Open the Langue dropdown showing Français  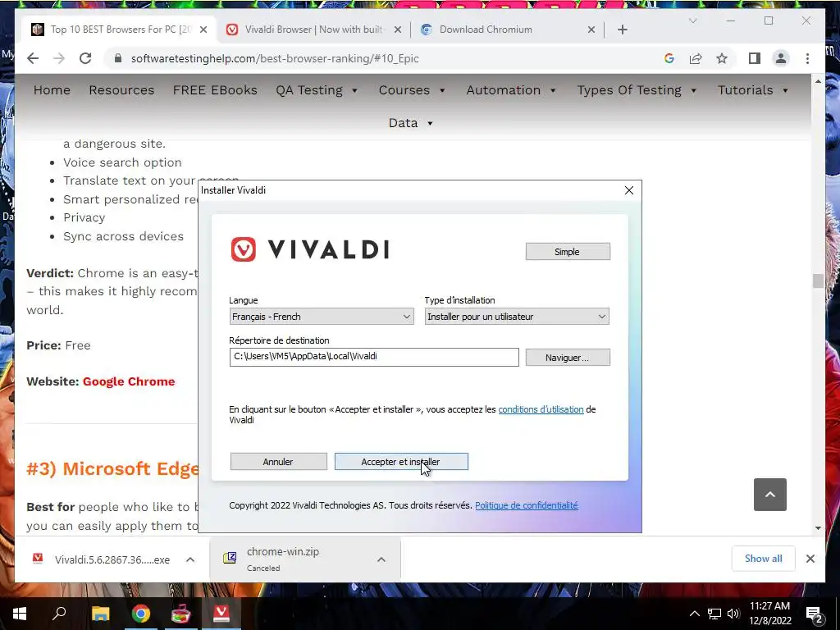[322, 317]
